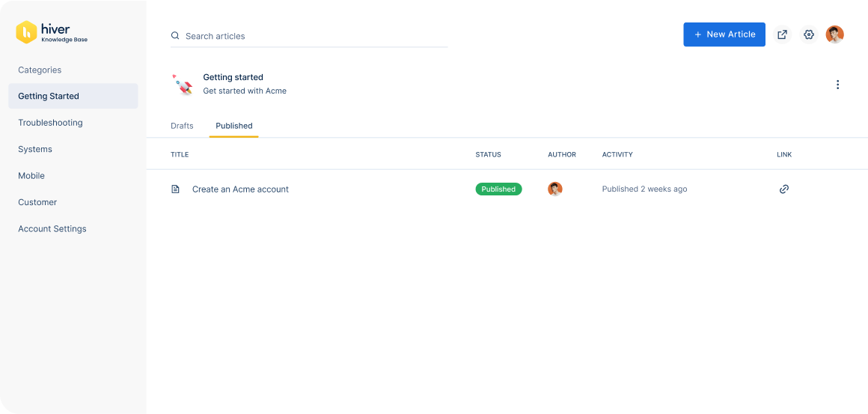Click the New Article button
Image resolution: width=868 pixels, height=414 pixels.
point(724,34)
